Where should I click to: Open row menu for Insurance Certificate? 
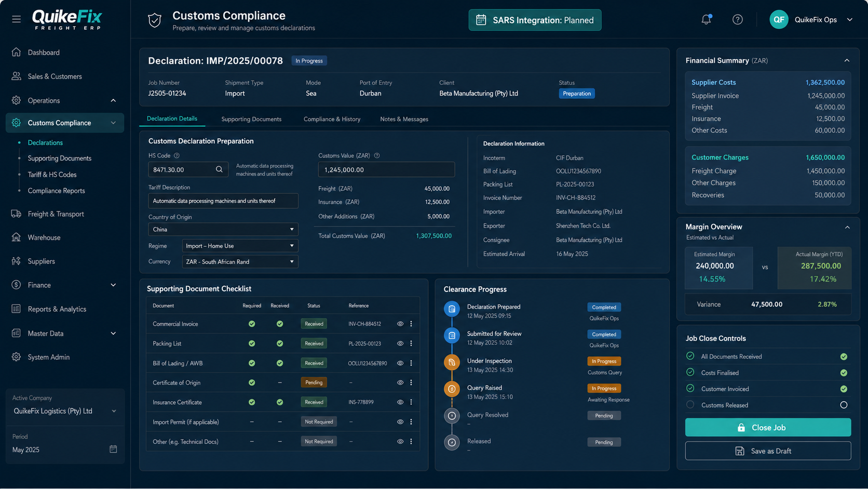[411, 402]
